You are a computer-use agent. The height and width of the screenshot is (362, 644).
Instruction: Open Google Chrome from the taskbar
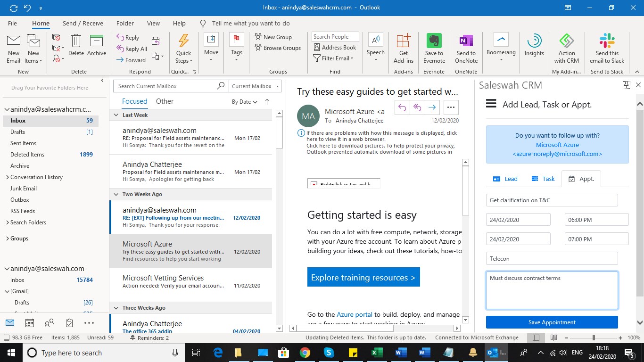point(305,353)
